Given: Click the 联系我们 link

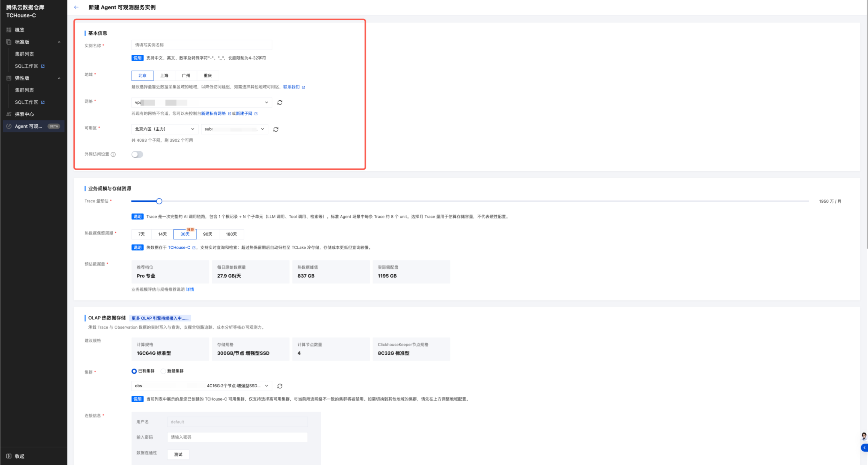Looking at the screenshot, I should click(x=291, y=87).
